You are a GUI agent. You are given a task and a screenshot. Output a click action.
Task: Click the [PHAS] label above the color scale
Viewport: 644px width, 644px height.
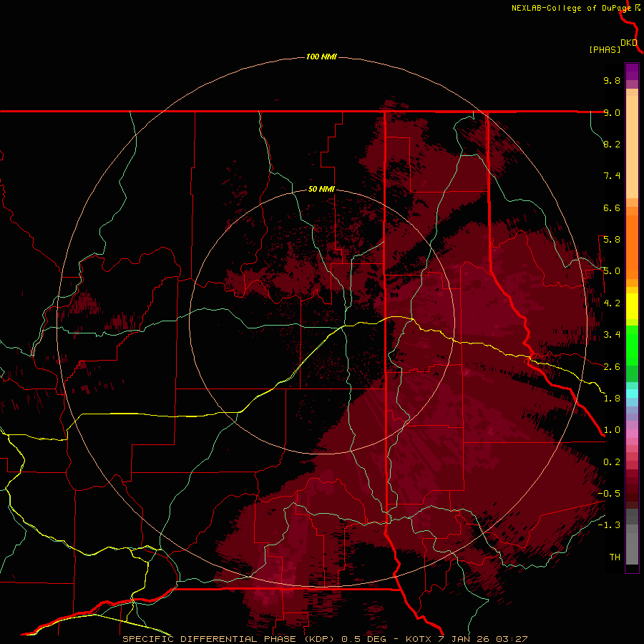(x=605, y=49)
